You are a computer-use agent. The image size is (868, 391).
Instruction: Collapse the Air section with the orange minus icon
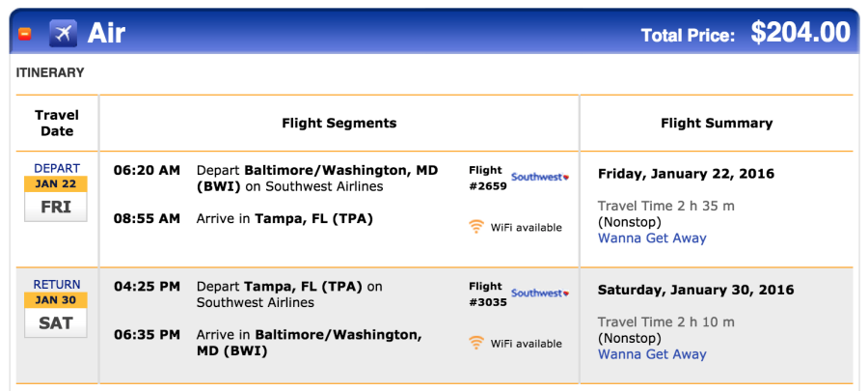click(24, 34)
